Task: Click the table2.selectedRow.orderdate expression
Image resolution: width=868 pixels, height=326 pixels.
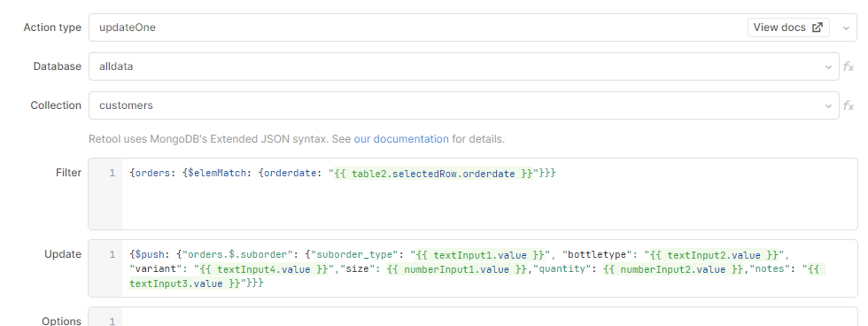Action: [x=432, y=174]
